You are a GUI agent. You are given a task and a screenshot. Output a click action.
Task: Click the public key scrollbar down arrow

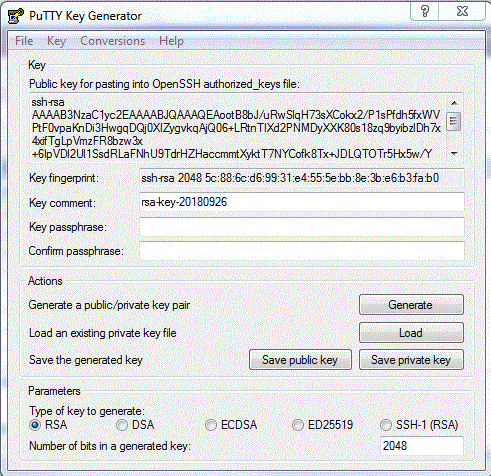click(x=454, y=153)
